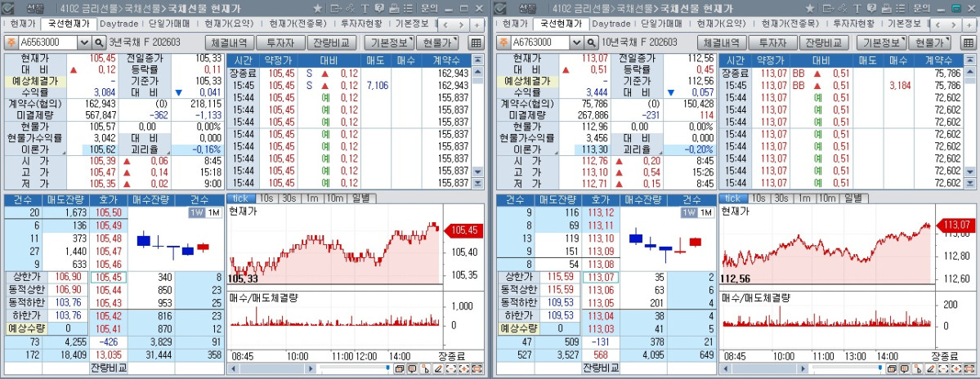
Task: Click zoom slider below 3년국채 chart
Action: click(355, 368)
